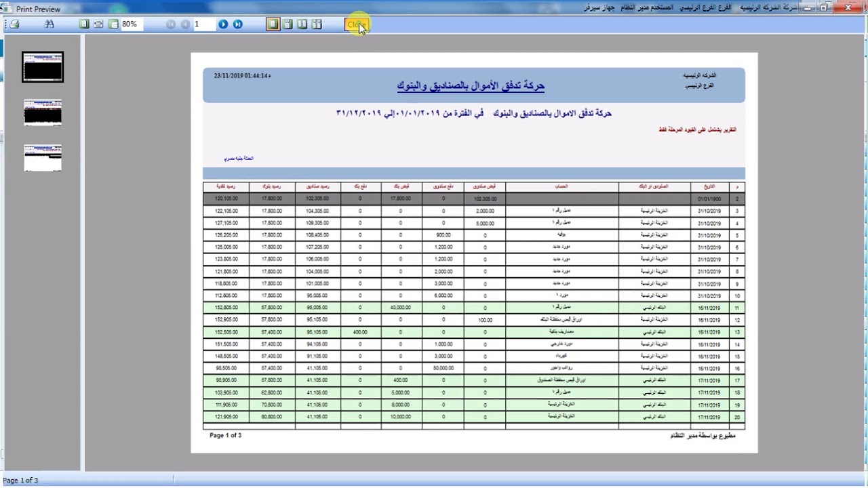Click the رصيد نقدية column header
This screenshot has width=868, height=488.
pos(226,186)
